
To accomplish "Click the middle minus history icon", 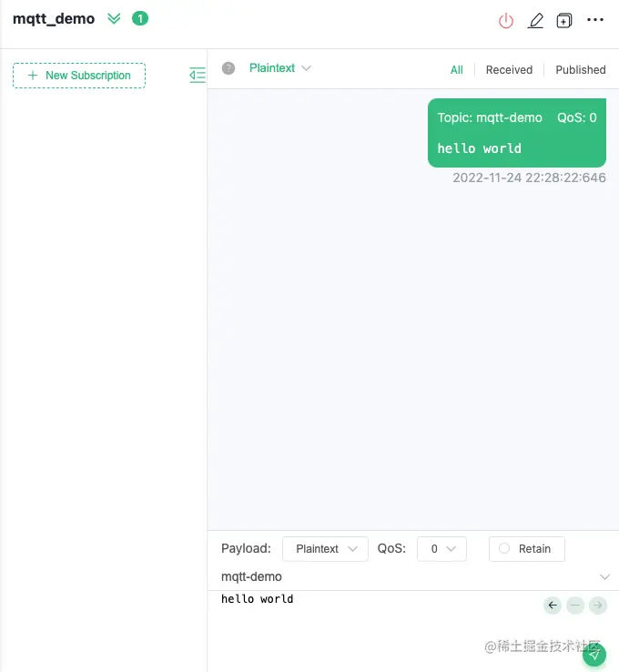I will point(575,606).
